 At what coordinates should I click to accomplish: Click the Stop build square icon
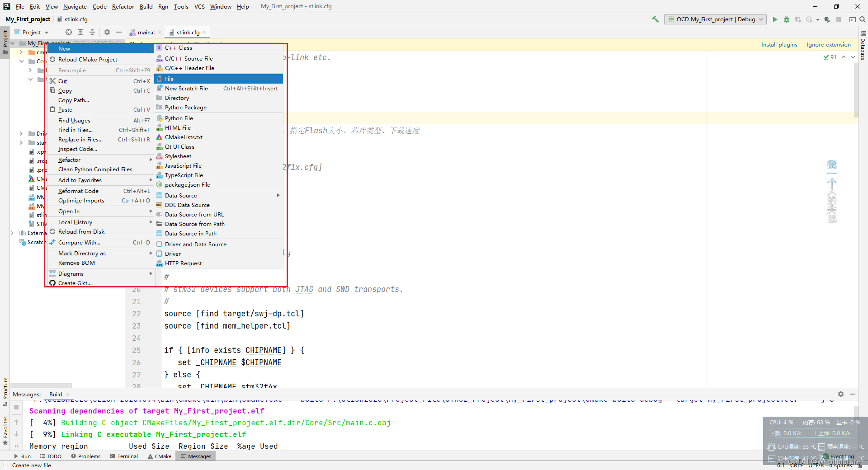tap(16, 407)
